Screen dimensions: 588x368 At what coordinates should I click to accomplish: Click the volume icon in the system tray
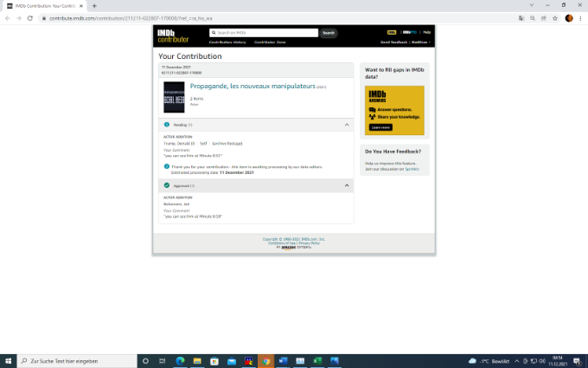coord(542,361)
